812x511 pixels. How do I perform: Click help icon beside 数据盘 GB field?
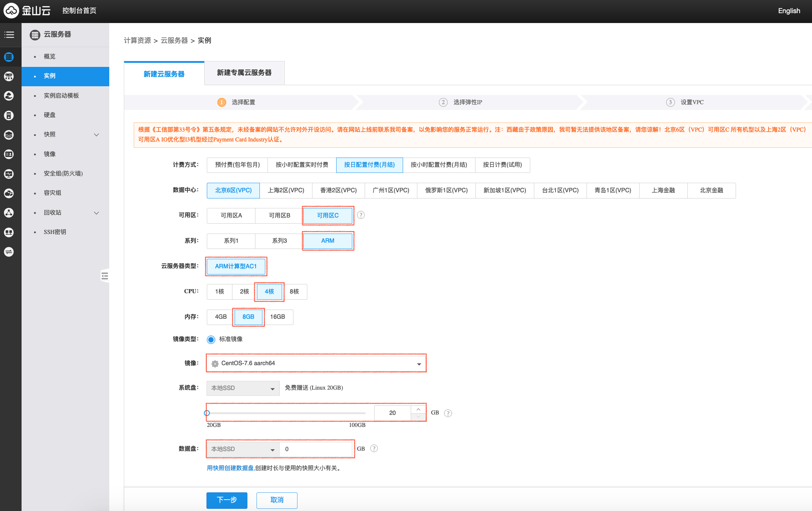click(x=374, y=448)
